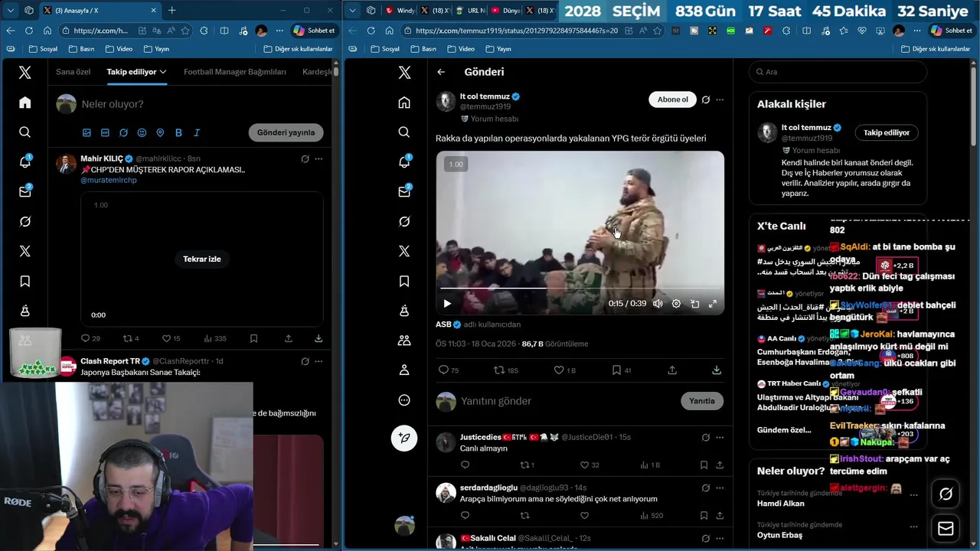Add a GIF in the left window composer
The width and height of the screenshot is (980, 551).
(x=105, y=132)
